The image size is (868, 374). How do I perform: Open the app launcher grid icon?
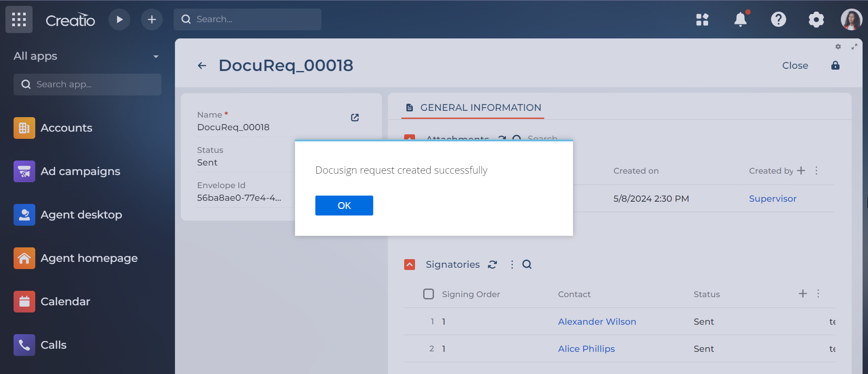coord(19,19)
